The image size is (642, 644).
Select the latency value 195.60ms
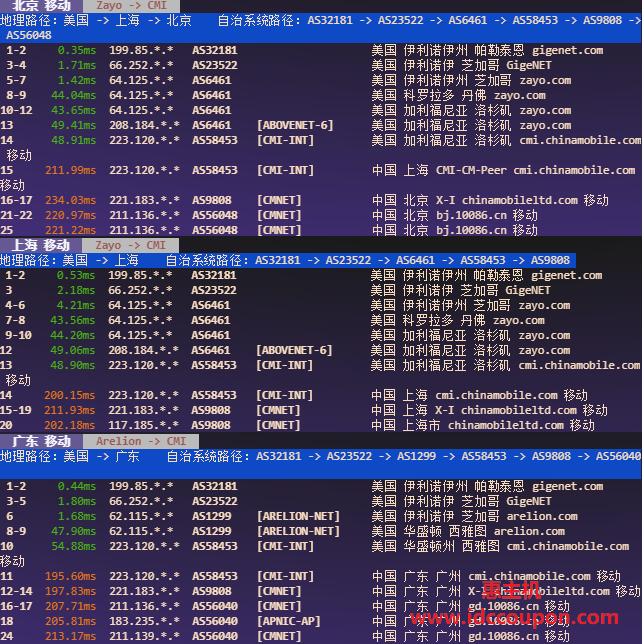[x=71, y=576]
